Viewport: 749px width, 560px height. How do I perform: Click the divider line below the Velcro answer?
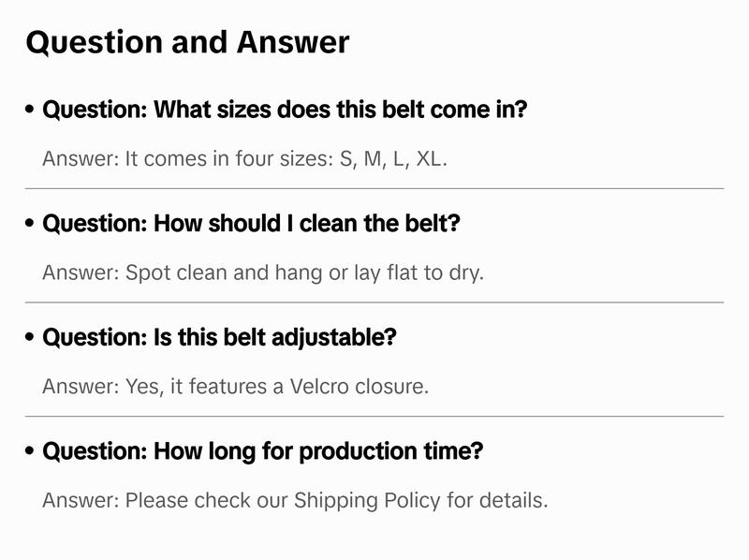click(x=374, y=416)
